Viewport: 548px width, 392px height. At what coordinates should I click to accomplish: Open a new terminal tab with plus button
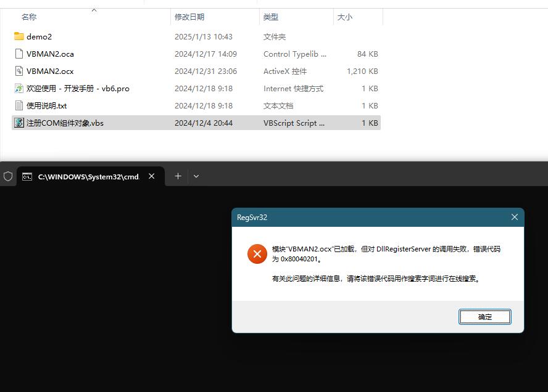[x=178, y=176]
